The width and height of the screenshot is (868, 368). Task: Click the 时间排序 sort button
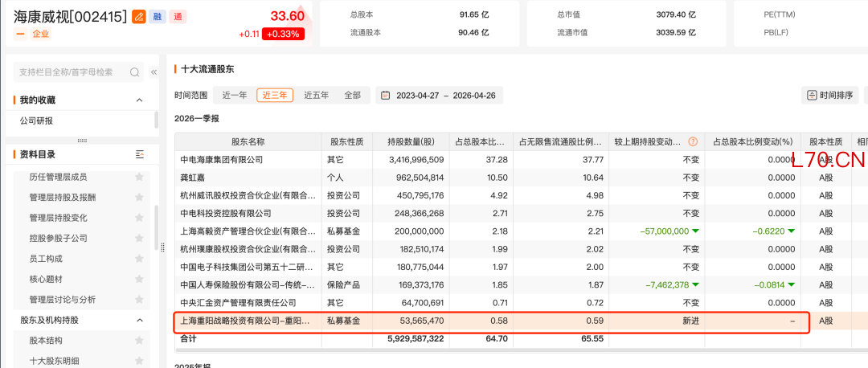(x=829, y=95)
